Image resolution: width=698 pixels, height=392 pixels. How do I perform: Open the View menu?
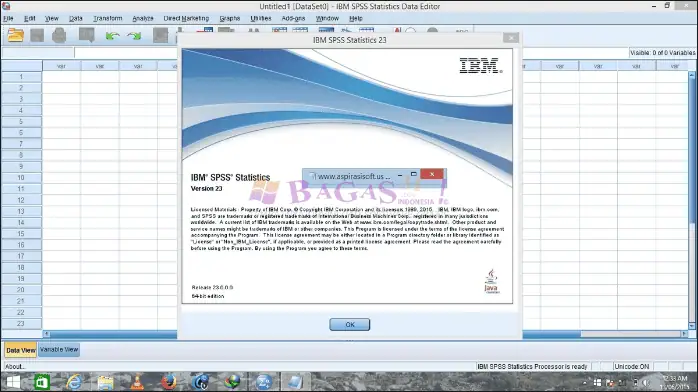click(52, 18)
